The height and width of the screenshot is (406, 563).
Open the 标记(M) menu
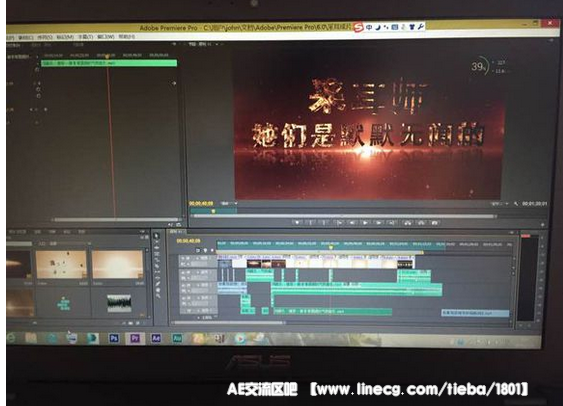pyautogui.click(x=65, y=37)
